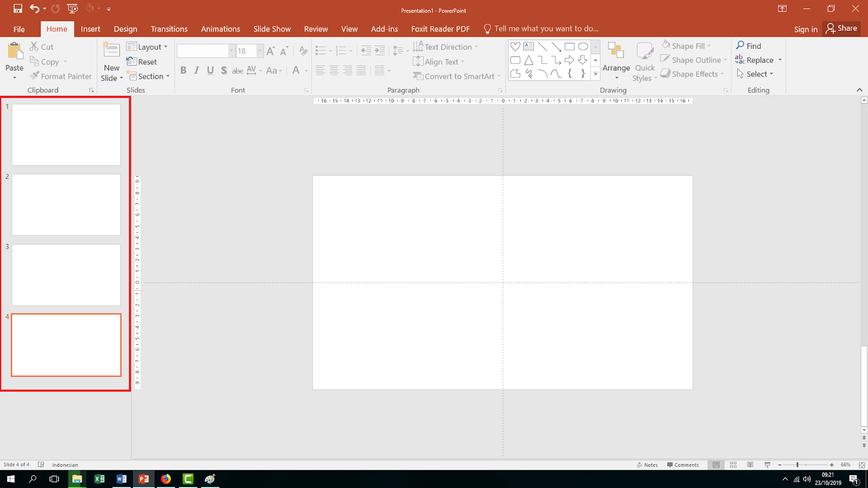Click the Replace icon
This screenshot has height=488, width=868.
tap(758, 60)
